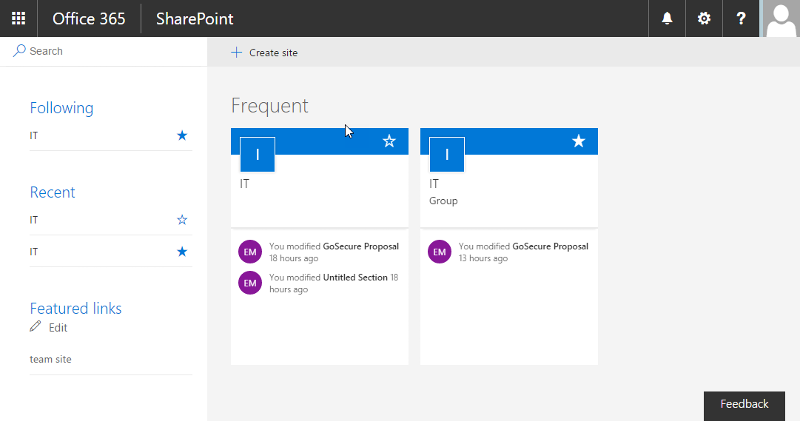The image size is (800, 421).
Task: Click the pencil Edit icon under Featured links
Action: [36, 327]
